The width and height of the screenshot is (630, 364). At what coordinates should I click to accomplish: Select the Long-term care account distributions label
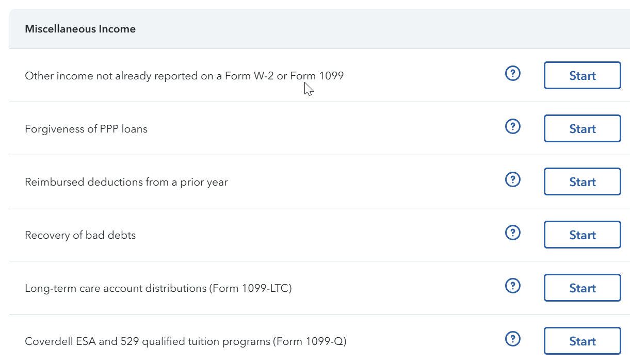click(x=158, y=289)
